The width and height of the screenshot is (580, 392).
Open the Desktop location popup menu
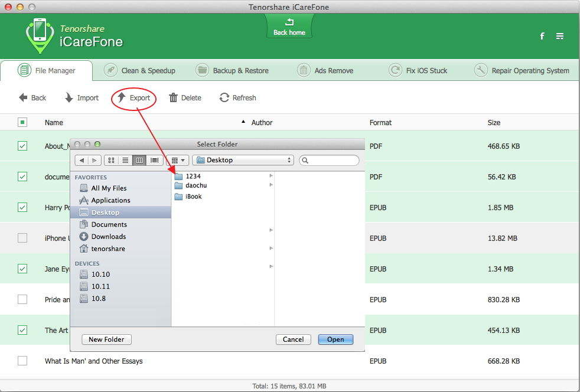pyautogui.click(x=243, y=160)
